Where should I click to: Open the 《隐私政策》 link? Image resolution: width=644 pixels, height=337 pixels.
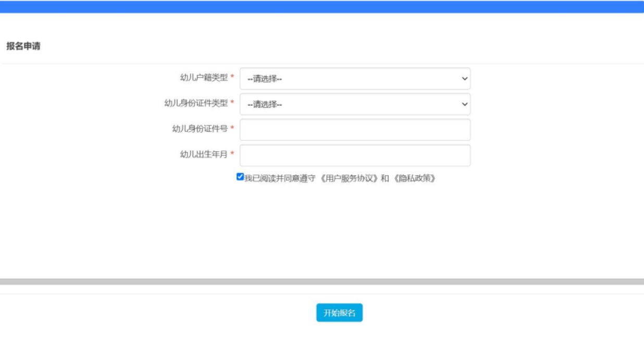click(414, 178)
